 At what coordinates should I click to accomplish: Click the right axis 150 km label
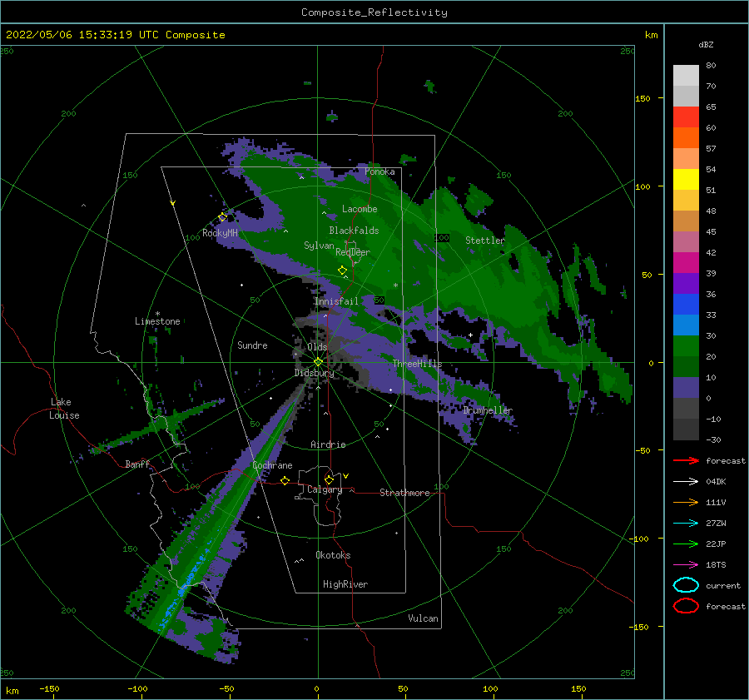click(642, 98)
